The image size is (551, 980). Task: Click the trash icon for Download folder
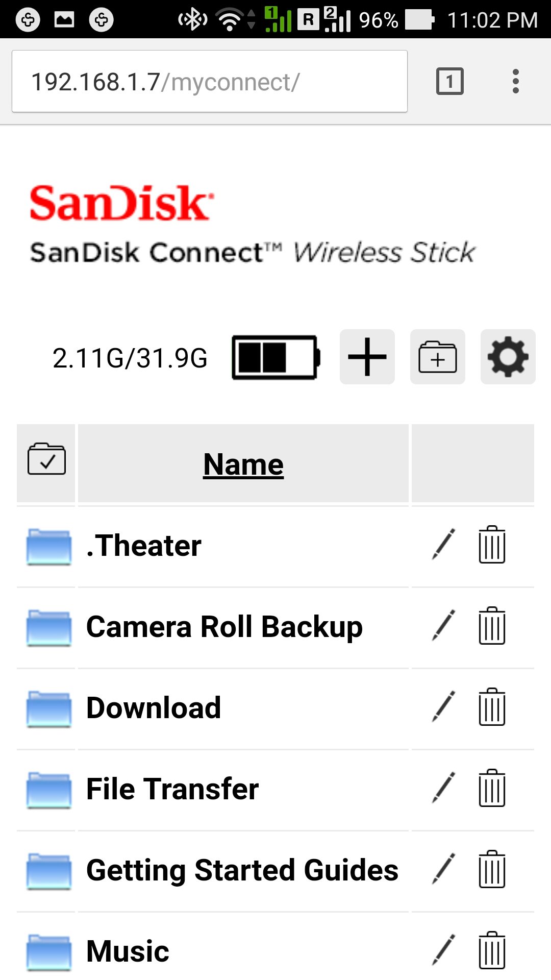pyautogui.click(x=492, y=707)
